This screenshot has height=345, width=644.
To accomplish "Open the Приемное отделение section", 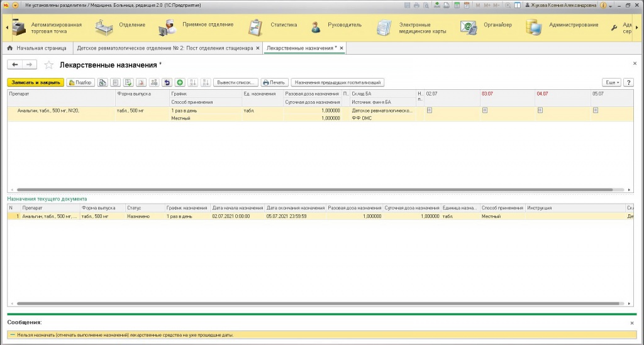I will [x=196, y=27].
